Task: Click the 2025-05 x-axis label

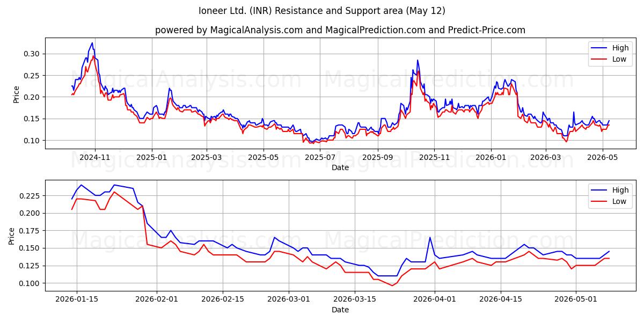Action: click(x=263, y=157)
